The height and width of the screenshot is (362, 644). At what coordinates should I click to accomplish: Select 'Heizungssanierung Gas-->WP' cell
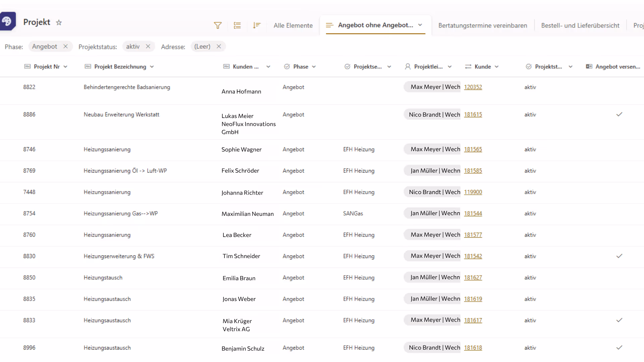(121, 214)
